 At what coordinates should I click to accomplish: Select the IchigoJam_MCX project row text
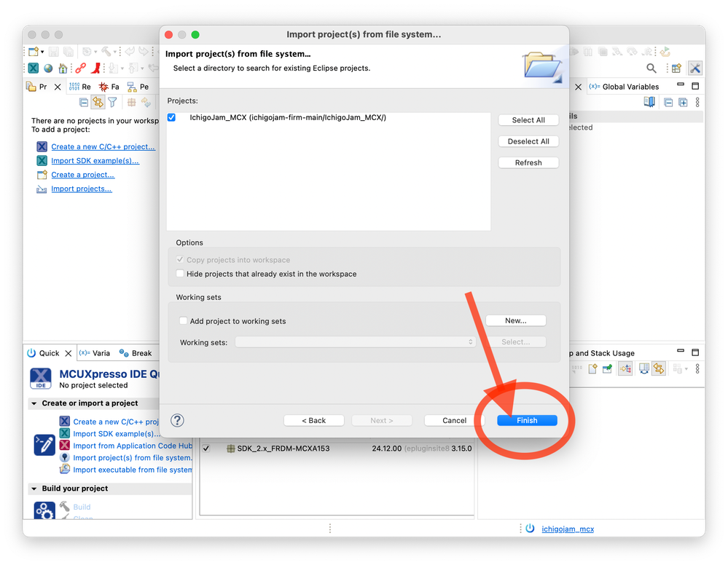tap(287, 117)
